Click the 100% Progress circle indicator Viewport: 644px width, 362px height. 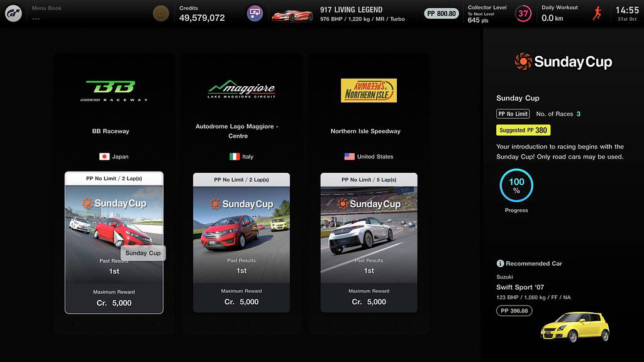pyautogui.click(x=516, y=186)
